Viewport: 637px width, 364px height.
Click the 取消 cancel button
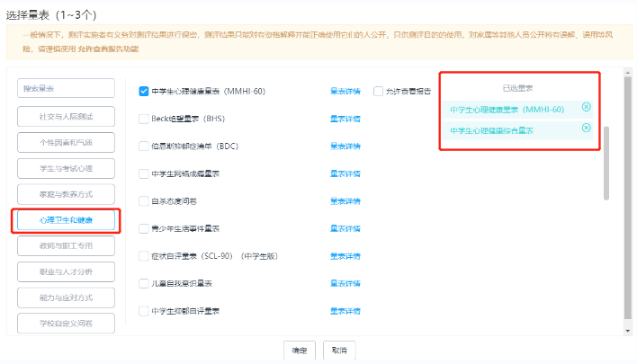[x=338, y=351]
